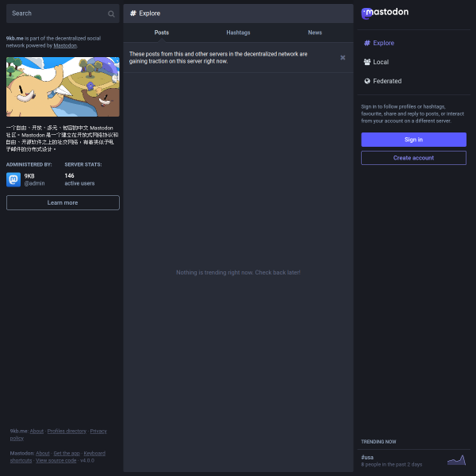Switch to the Posts tab
The width and height of the screenshot is (476, 476).
[x=162, y=33]
